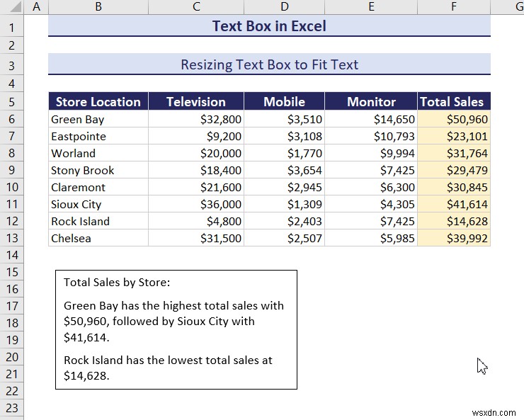Click Total Sales value $29,479
The height and width of the screenshot is (420, 524).
click(x=454, y=170)
